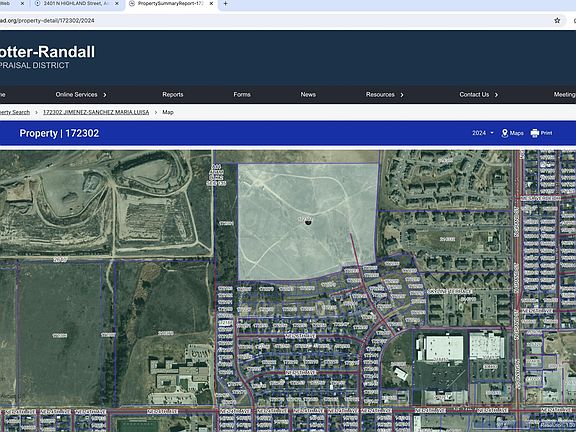This screenshot has width=576, height=432.
Task: Open a new browser tab with plus
Action: [x=226, y=4]
